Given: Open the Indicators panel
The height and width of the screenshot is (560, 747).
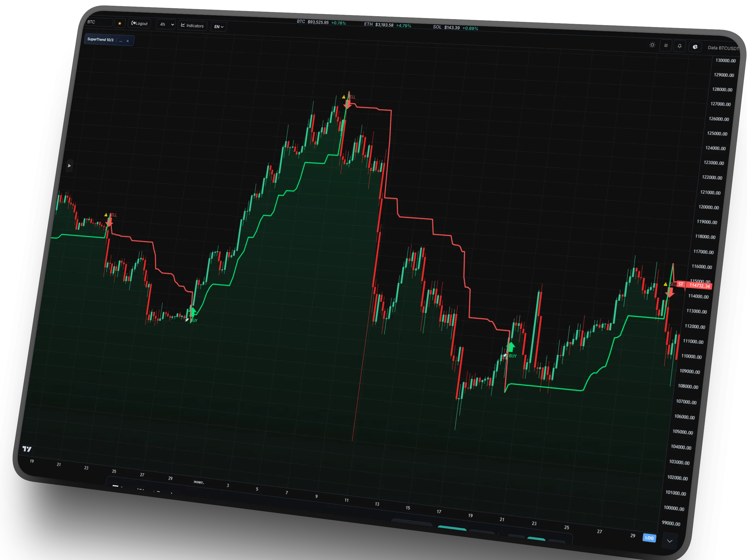Looking at the screenshot, I should click(x=192, y=26).
